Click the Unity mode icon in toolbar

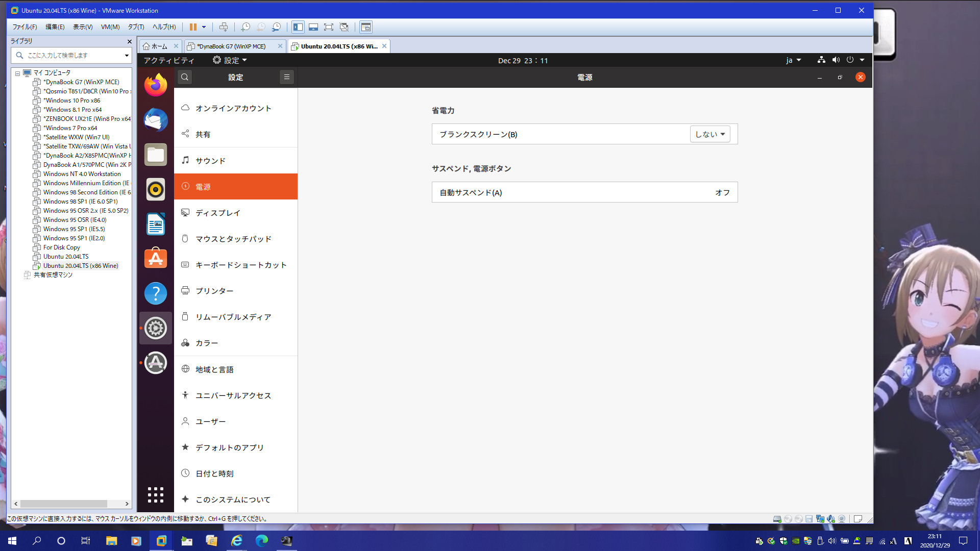tap(344, 27)
